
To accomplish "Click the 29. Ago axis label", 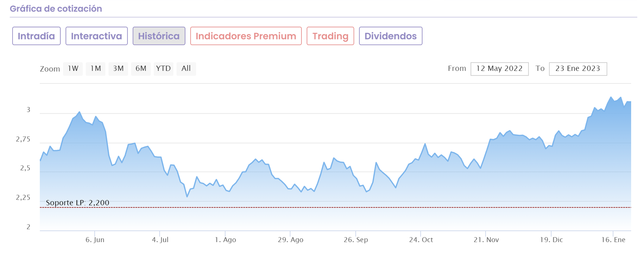I will (290, 240).
